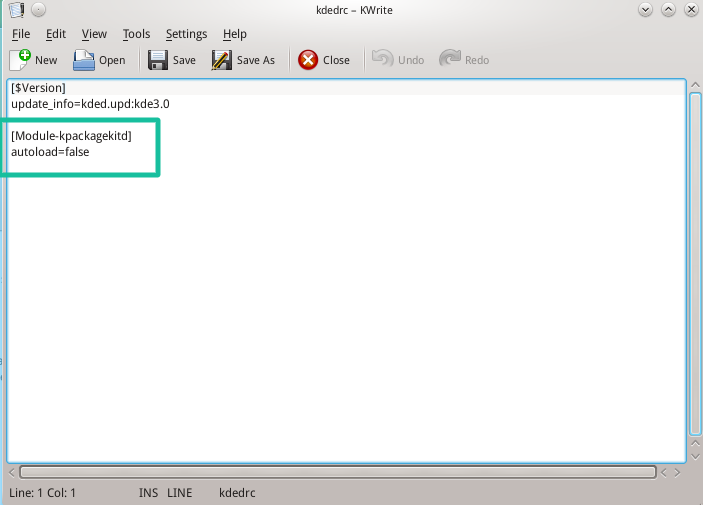Click the horizontal scrollbar right arrow at far right
The height and width of the screenshot is (505, 703).
[x=677, y=473]
